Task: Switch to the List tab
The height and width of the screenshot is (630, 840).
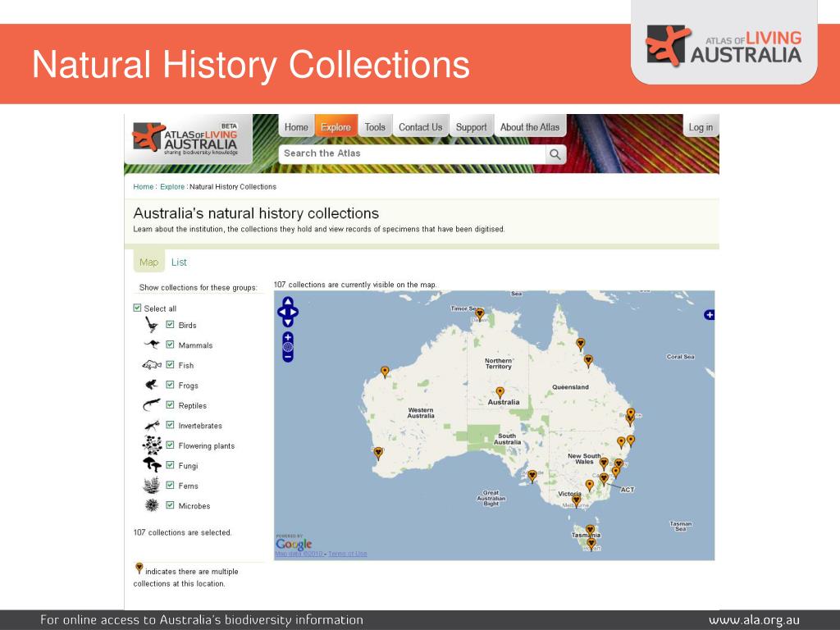Action: 179,262
